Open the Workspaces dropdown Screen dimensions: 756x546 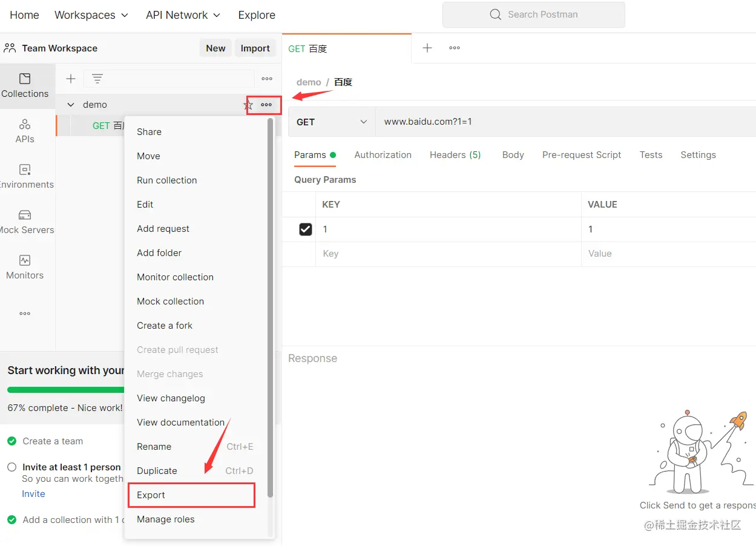(x=91, y=15)
